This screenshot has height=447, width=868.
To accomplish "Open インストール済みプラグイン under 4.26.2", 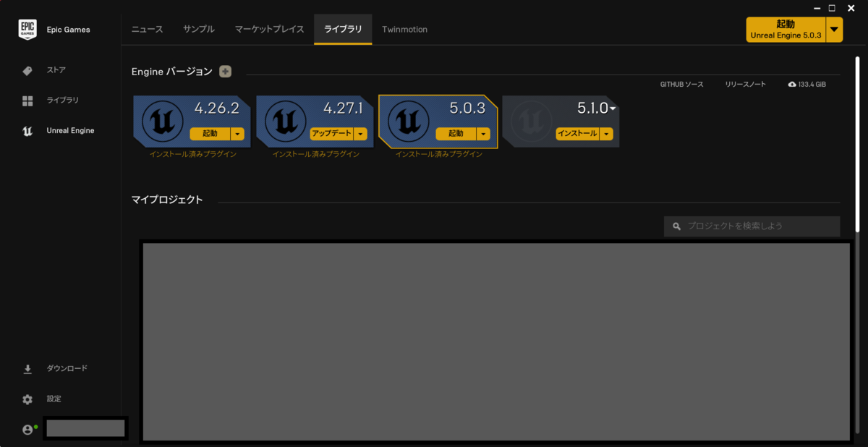I will click(193, 154).
